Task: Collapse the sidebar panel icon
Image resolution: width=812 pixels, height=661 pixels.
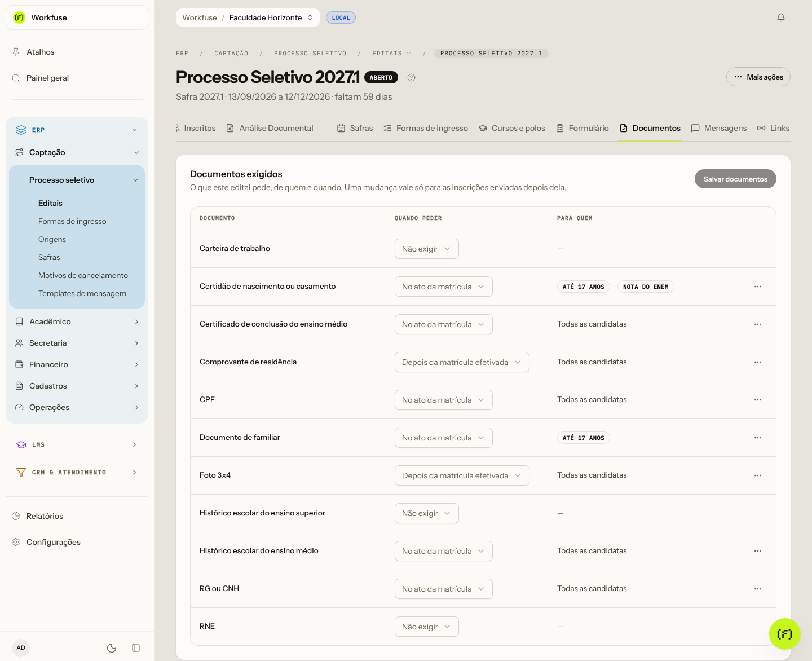Action: click(x=136, y=648)
